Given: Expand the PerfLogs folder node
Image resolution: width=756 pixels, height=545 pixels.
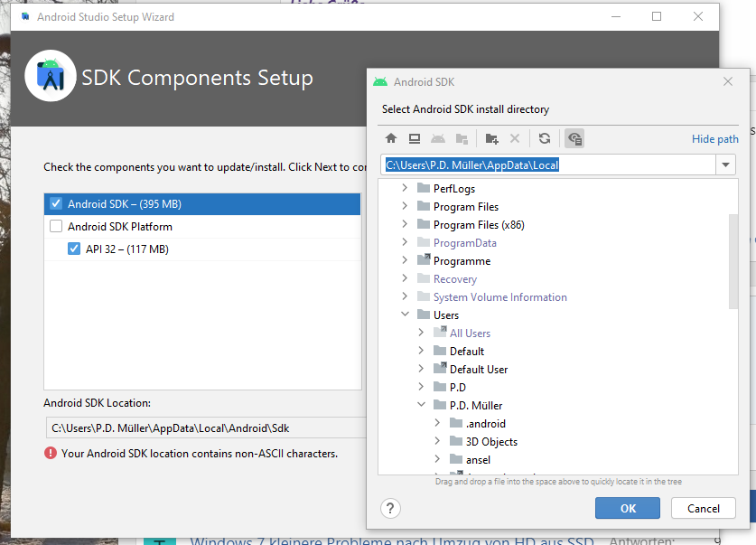Looking at the screenshot, I should 405,188.
